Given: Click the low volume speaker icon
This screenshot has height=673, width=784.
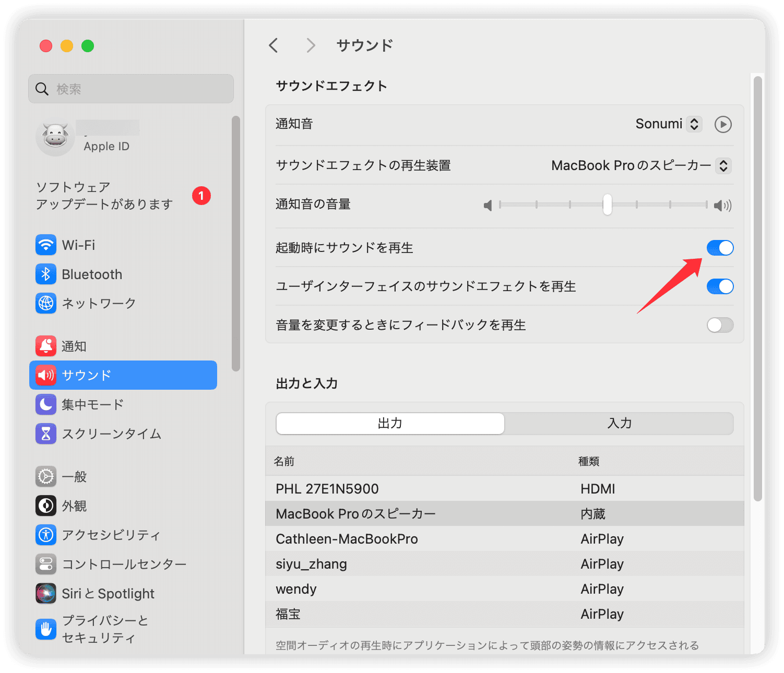Looking at the screenshot, I should pyautogui.click(x=488, y=206).
